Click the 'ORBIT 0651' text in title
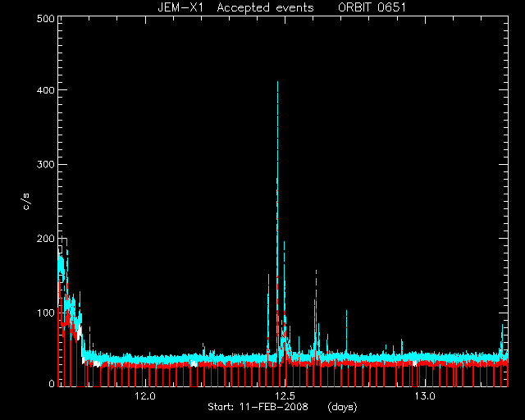 372,7
